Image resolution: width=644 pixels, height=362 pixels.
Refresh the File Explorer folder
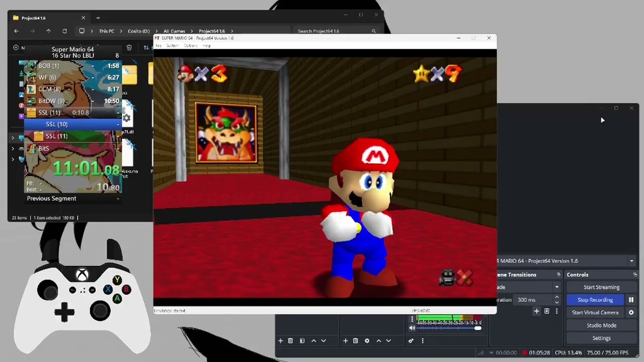coord(64,31)
